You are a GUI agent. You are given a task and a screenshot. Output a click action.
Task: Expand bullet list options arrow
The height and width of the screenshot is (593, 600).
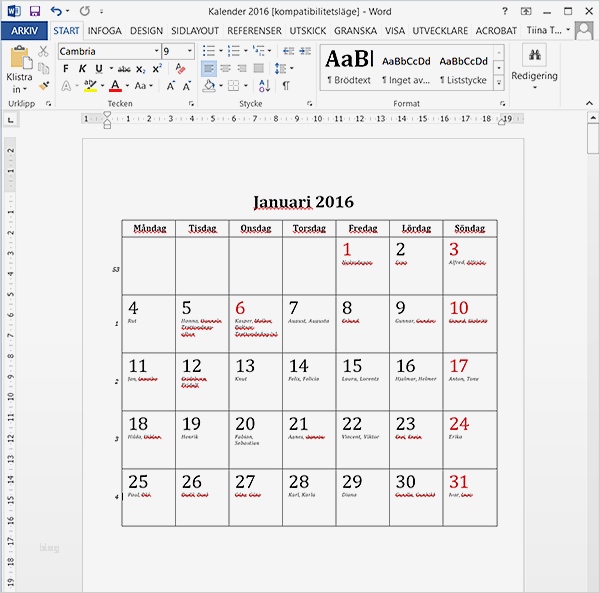coord(221,51)
